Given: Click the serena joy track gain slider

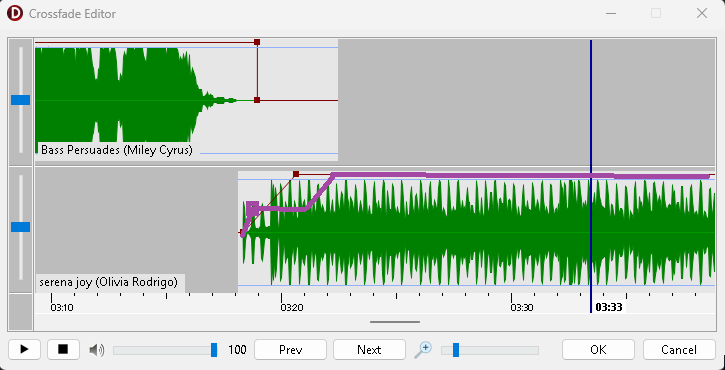Looking at the screenshot, I should 20,227.
